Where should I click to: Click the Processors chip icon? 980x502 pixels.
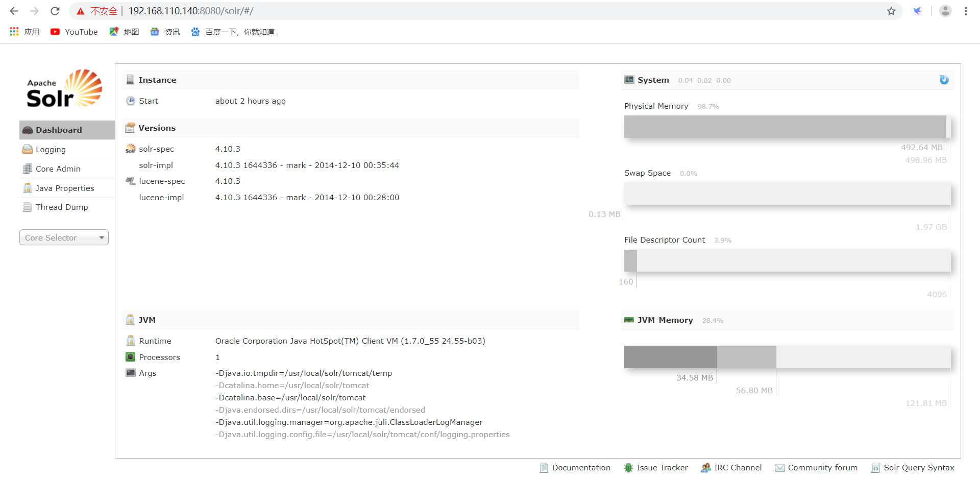tap(131, 357)
